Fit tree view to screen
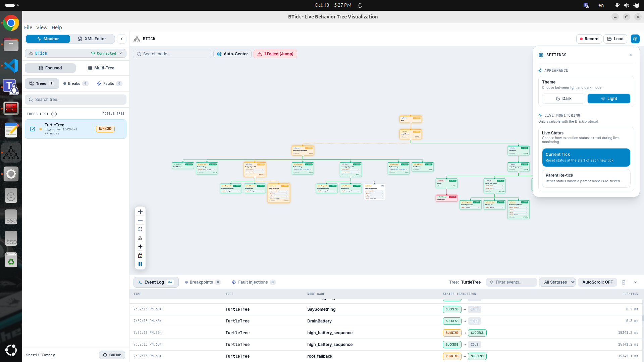Image resolution: width=644 pixels, height=362 pixels. (x=140, y=229)
